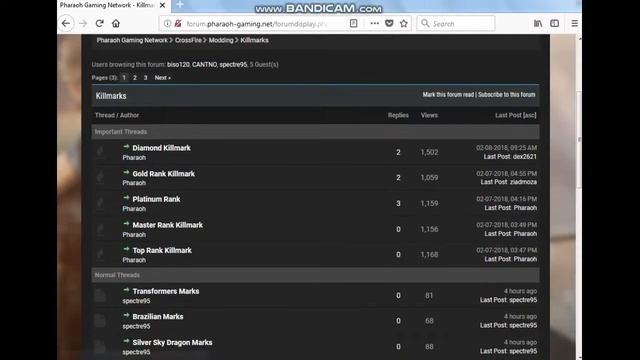
Task: Click Subscribe to this forum
Action: click(x=507, y=95)
